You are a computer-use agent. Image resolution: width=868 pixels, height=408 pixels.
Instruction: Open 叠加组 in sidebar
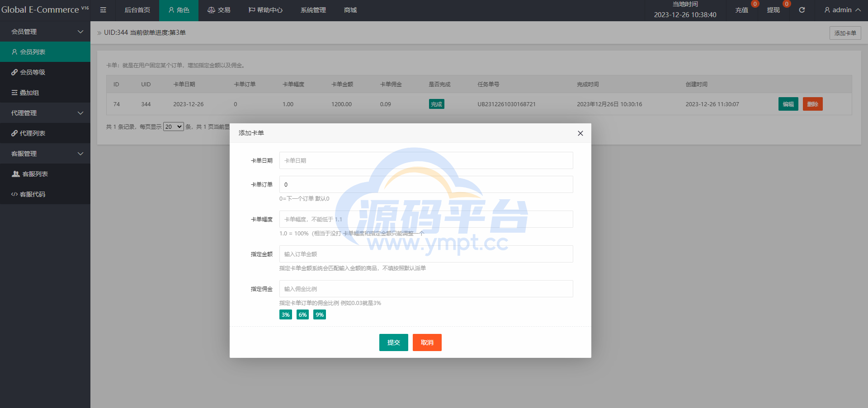click(x=45, y=93)
